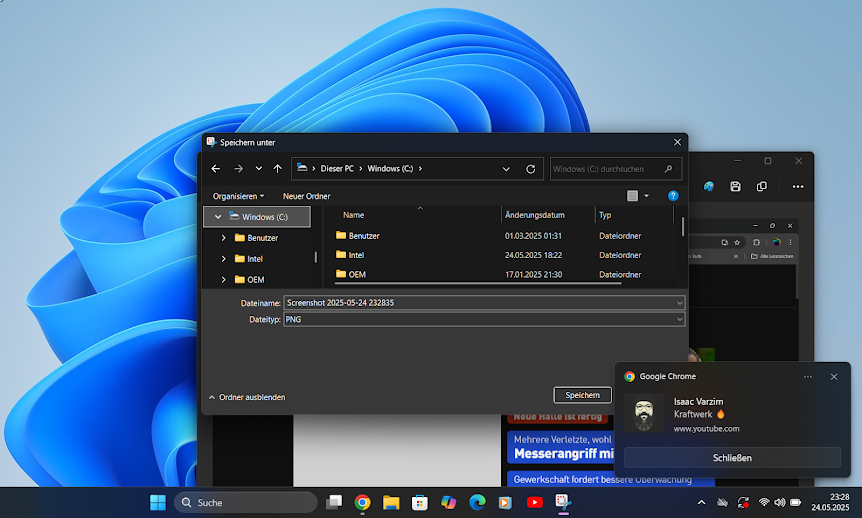
Task: Open Microsoft Edge from the taskbar
Action: [477, 503]
